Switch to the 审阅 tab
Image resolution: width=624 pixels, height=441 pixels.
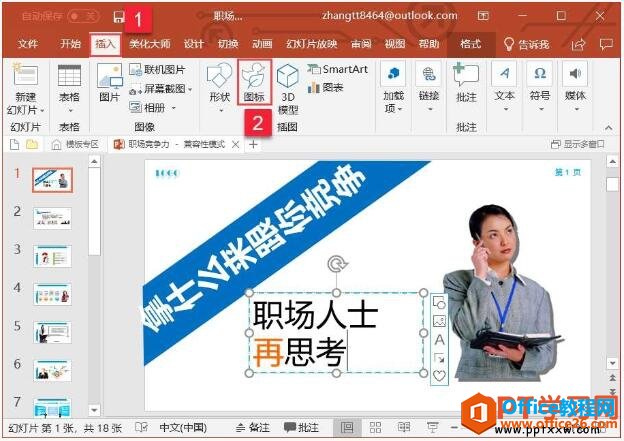pos(361,44)
